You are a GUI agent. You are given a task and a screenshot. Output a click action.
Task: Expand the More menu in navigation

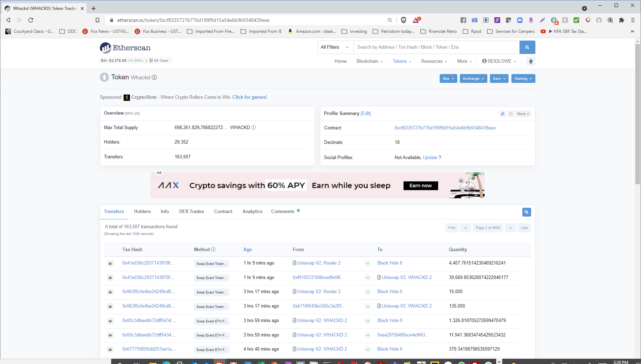click(x=464, y=61)
